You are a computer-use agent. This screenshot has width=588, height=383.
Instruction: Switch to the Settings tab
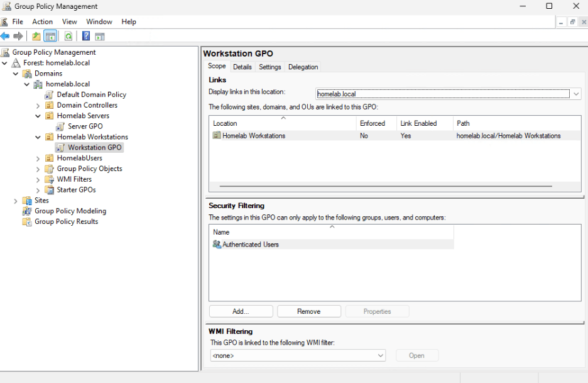click(271, 67)
